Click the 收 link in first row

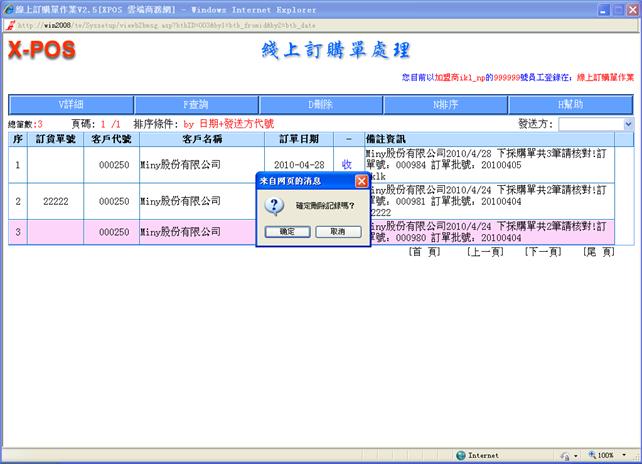pos(346,164)
